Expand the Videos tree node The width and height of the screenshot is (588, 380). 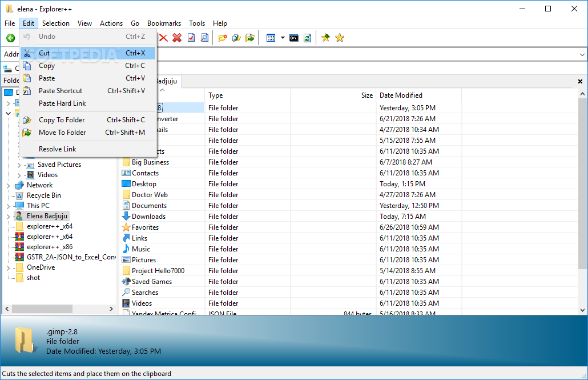[x=19, y=175]
